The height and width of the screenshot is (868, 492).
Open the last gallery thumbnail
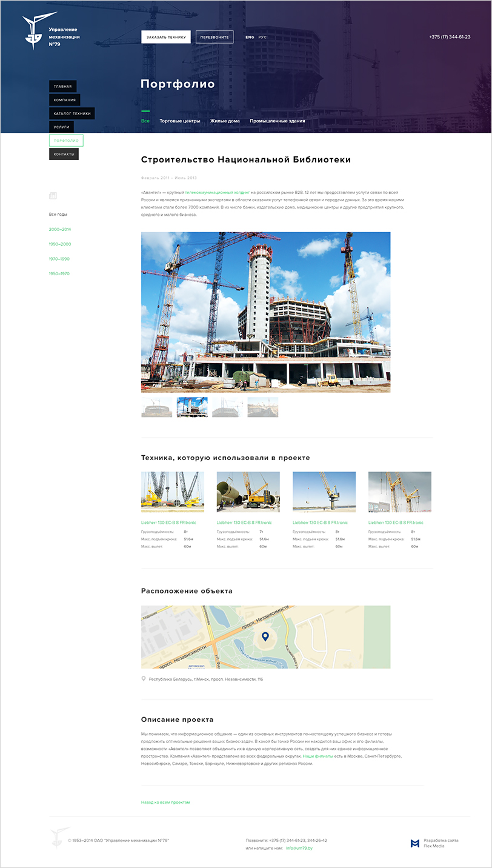pyautogui.click(x=262, y=407)
